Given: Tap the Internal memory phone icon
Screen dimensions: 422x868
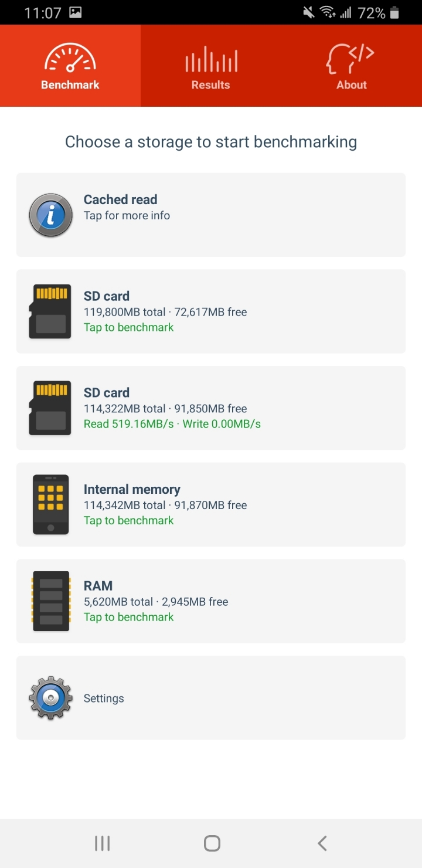Looking at the screenshot, I should pos(50,504).
